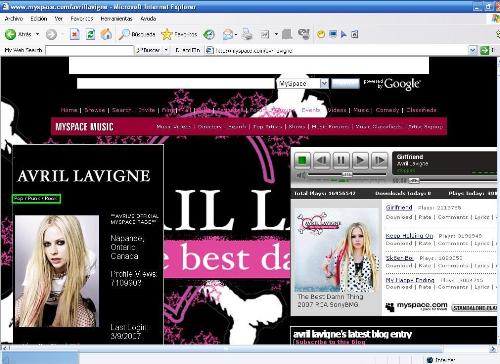The height and width of the screenshot is (364, 500).
Task: Click the search button beside MySpace combo
Action: pos(345,83)
